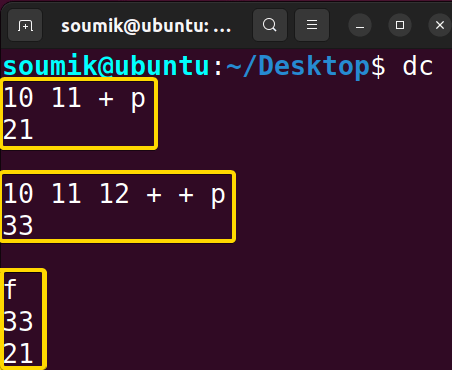This screenshot has height=370, width=452.
Task: Close the terminal window
Action: click(x=440, y=25)
